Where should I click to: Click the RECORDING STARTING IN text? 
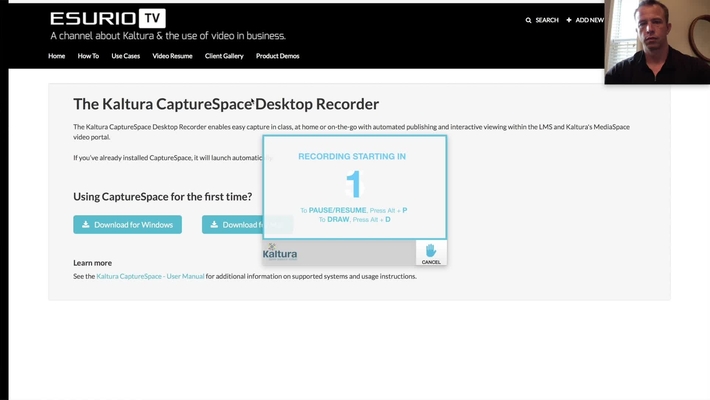pyautogui.click(x=352, y=156)
